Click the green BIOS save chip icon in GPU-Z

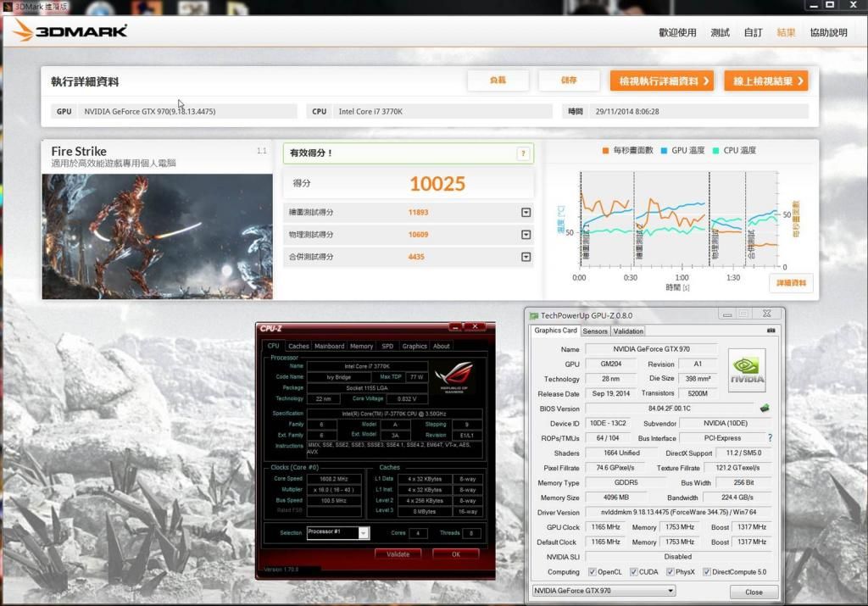(765, 409)
